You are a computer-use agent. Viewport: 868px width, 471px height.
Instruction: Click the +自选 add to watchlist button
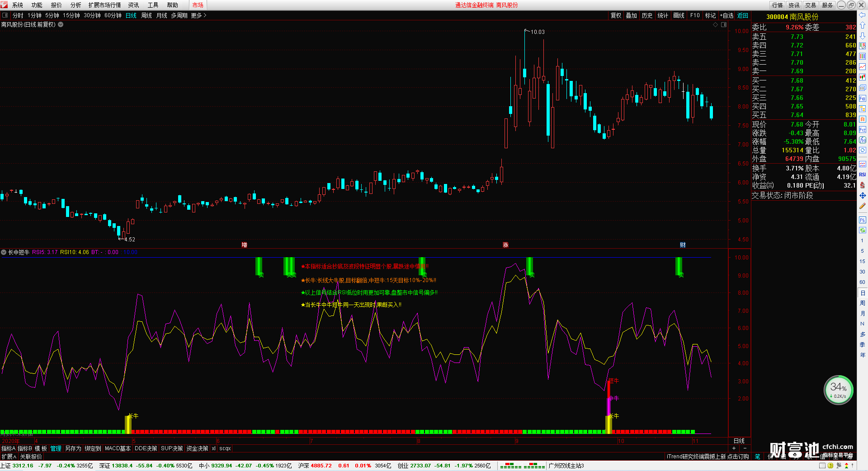click(727, 15)
